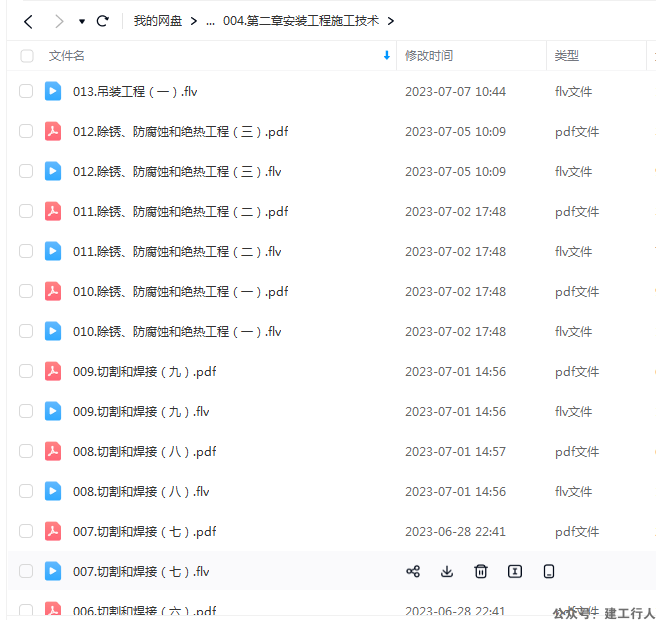
Task: Check the box for 010.除锈、防腐蚀和绝热工程（一）.flv
Action: (26, 331)
